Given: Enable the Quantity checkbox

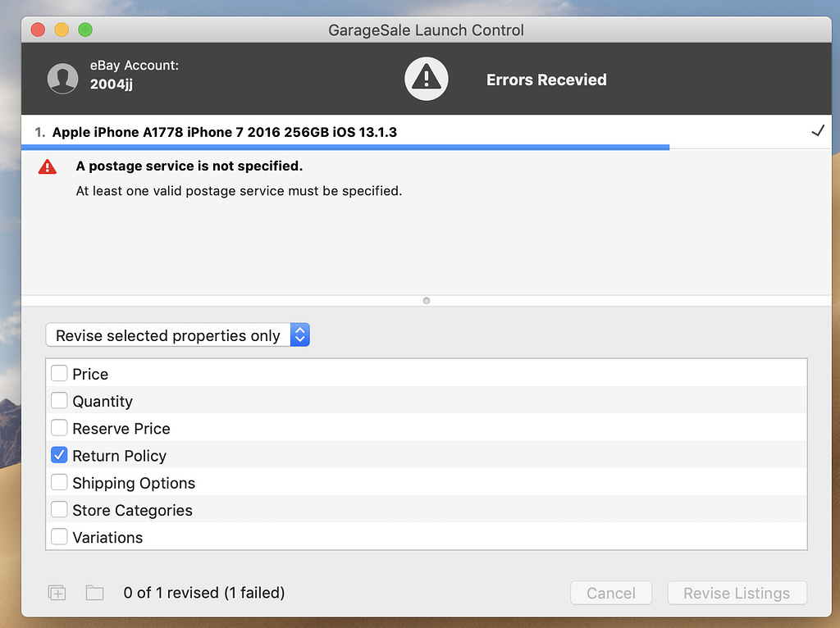Looking at the screenshot, I should tap(59, 400).
